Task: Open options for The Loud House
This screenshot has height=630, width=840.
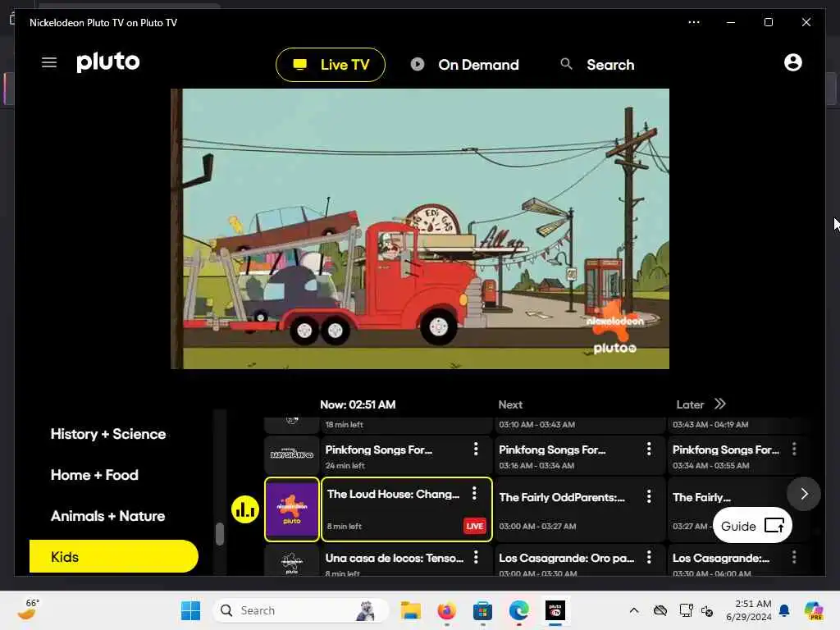Action: pyautogui.click(x=474, y=493)
